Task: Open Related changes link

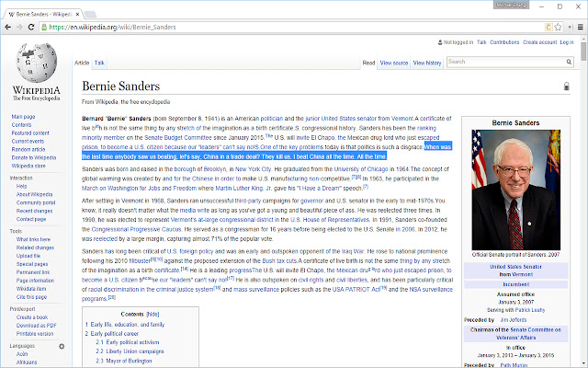Action: [35, 247]
